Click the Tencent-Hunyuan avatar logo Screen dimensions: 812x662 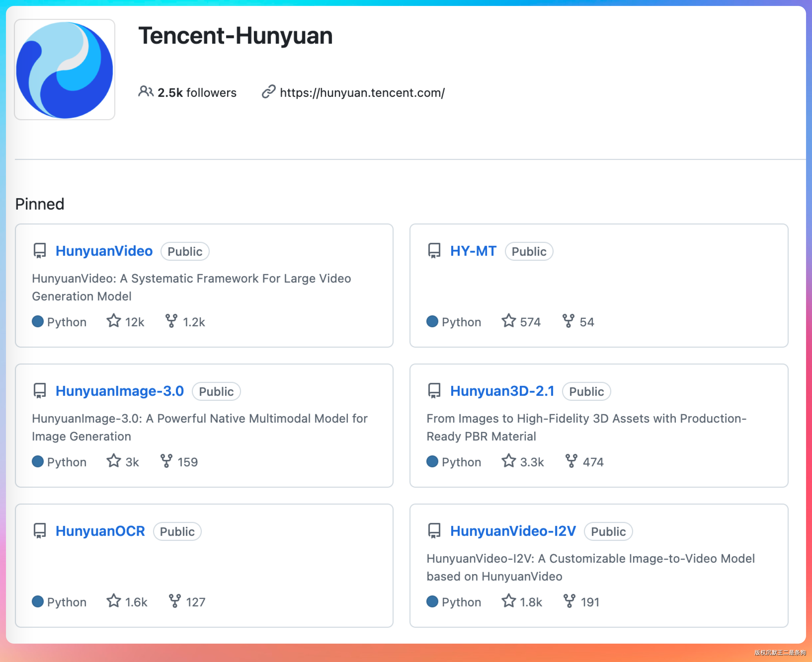tap(65, 70)
